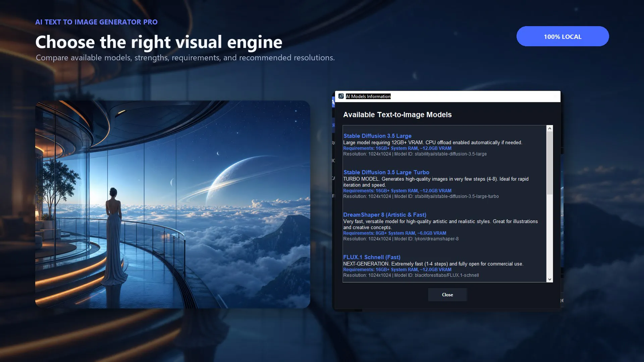Click the lykon/dreamshaper-8 Model ID line

click(400, 239)
